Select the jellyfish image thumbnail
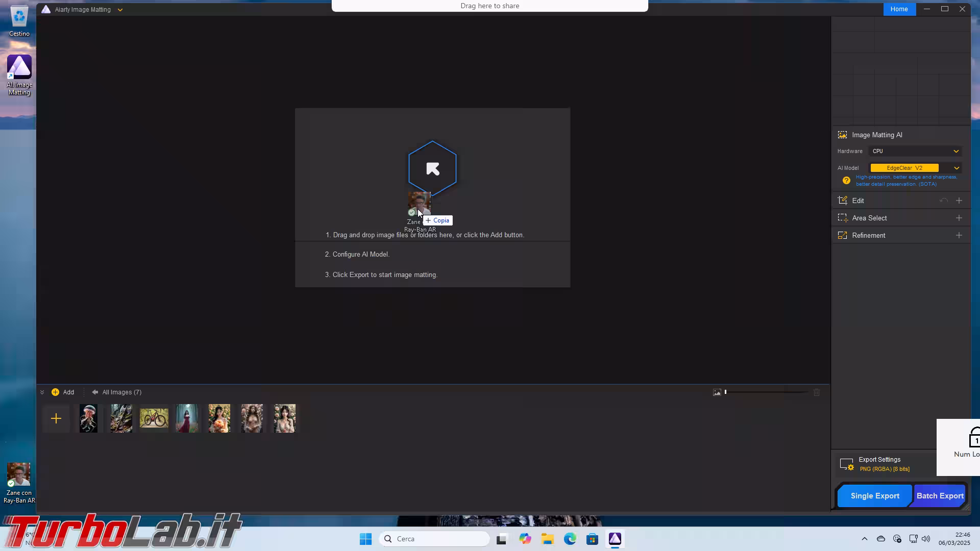This screenshot has width=980, height=551. point(89,419)
